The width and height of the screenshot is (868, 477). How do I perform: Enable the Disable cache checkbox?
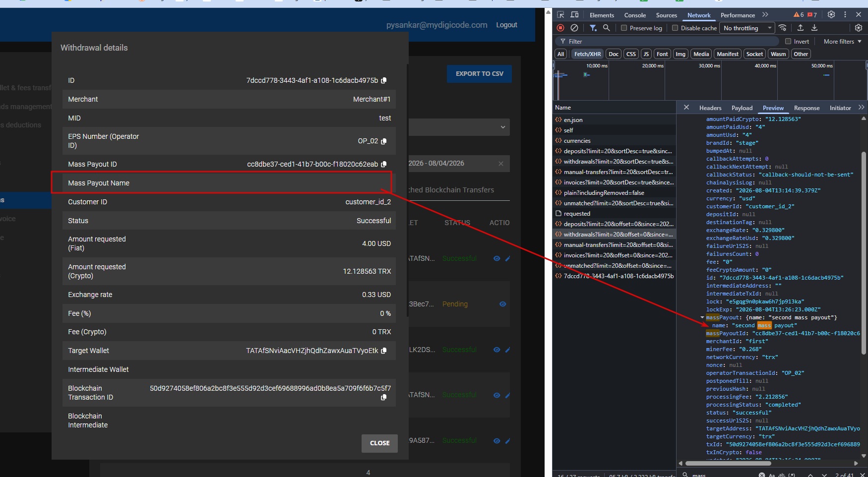coord(675,28)
